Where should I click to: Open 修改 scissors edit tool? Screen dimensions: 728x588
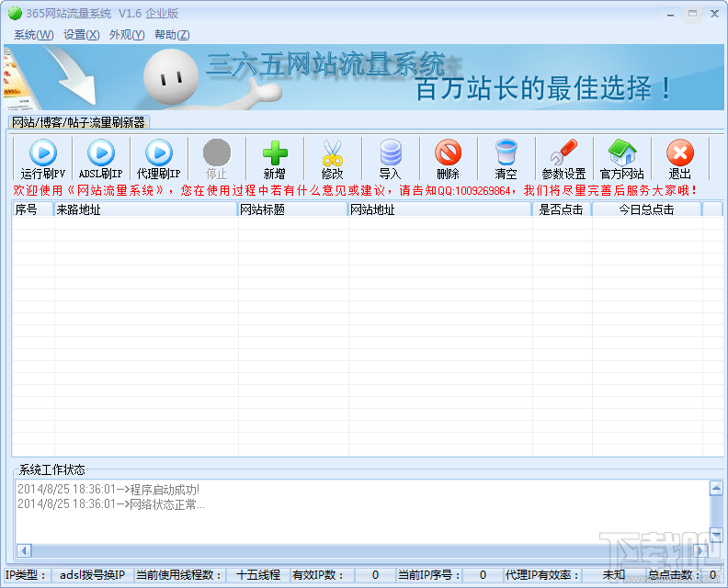333,153
